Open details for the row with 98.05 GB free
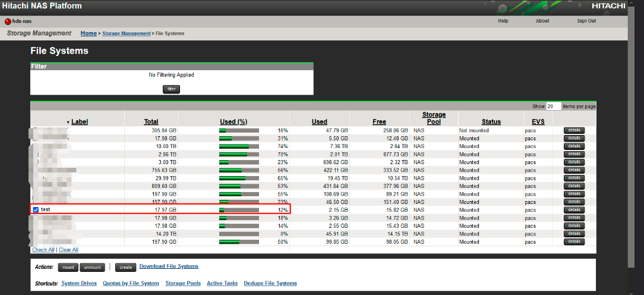The image size is (644, 295). 574,241
